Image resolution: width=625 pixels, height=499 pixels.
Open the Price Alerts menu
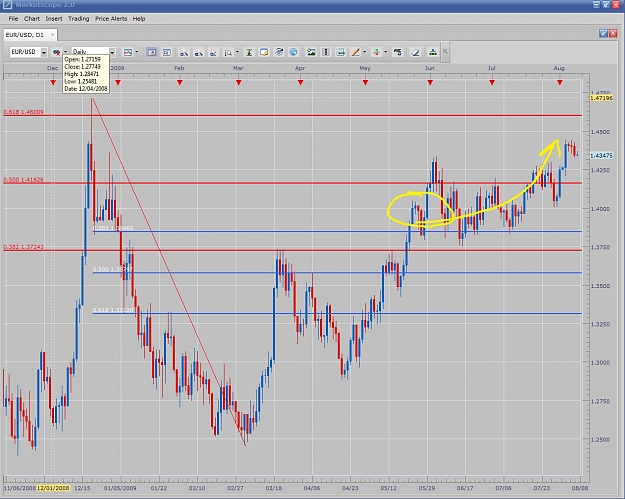click(111, 19)
